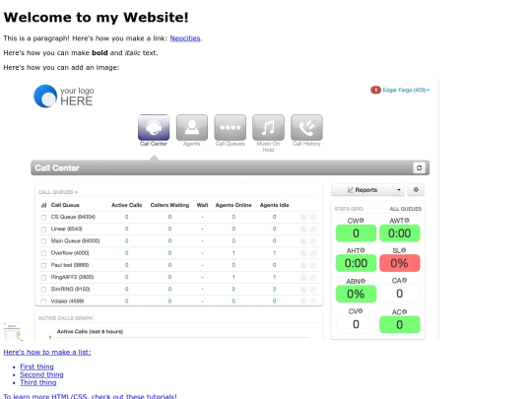This screenshot has height=399, width=532.
Task: Expand the CALL QUEUES » heading
Action: (58, 192)
